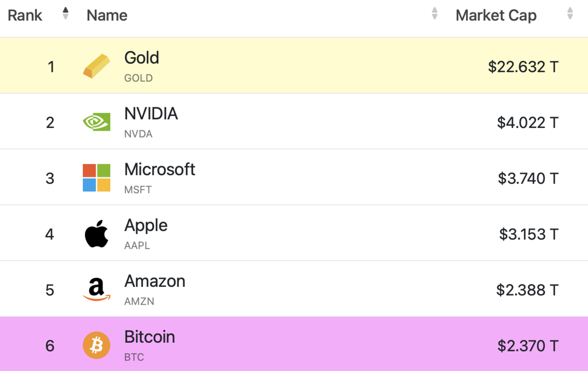Toggle ascending order on Rank column
The width and height of the screenshot is (588, 371).
tap(65, 14)
